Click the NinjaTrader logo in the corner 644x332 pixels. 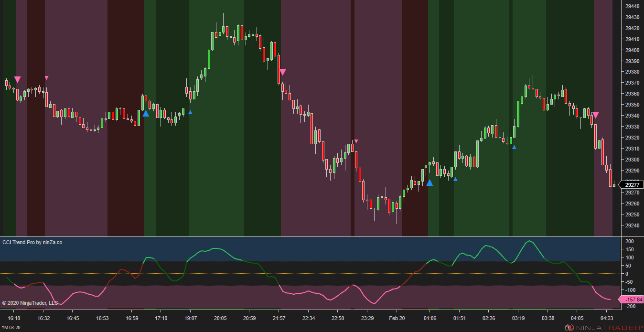click(602, 327)
